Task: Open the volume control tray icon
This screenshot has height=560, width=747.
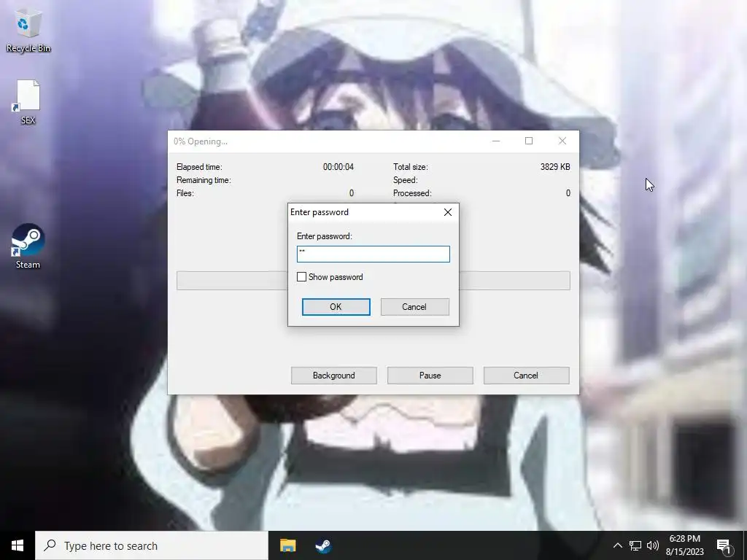Action: point(653,545)
